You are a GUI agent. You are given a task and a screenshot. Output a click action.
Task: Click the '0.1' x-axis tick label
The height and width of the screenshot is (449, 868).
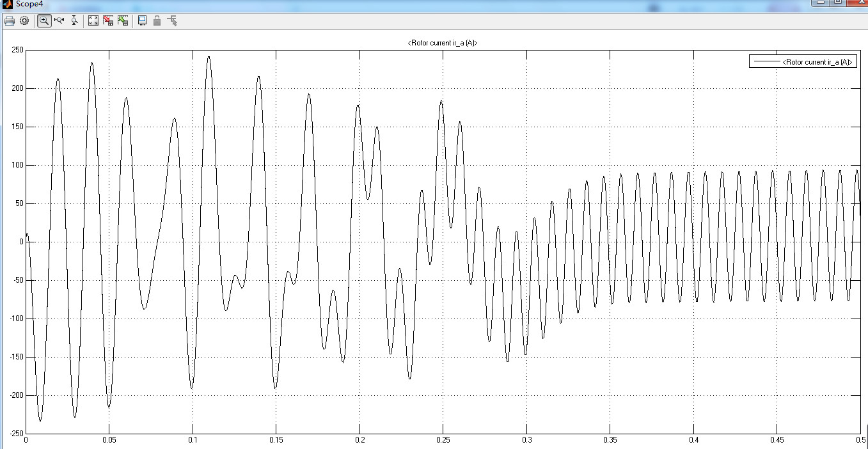pyautogui.click(x=193, y=441)
